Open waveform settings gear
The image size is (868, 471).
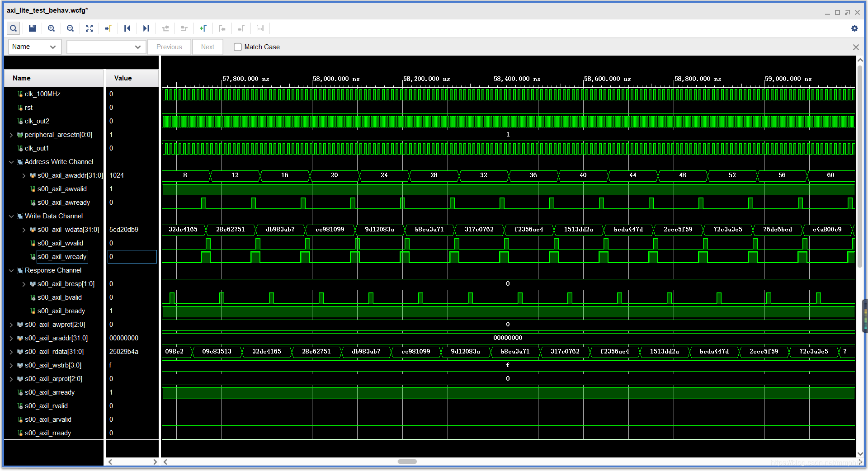coord(854,28)
